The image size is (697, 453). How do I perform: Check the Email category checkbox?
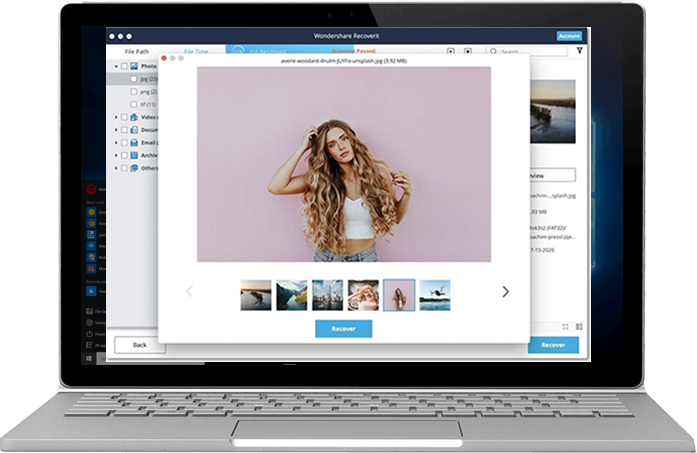pyautogui.click(x=124, y=143)
